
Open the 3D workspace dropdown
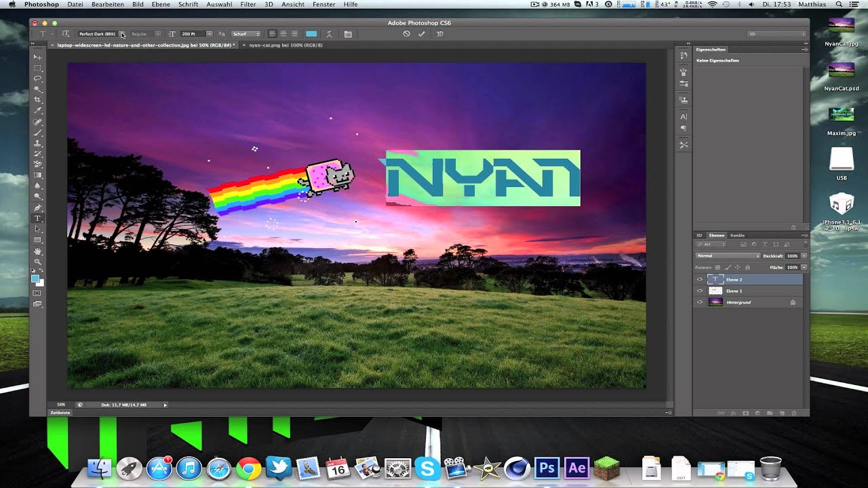click(776, 33)
